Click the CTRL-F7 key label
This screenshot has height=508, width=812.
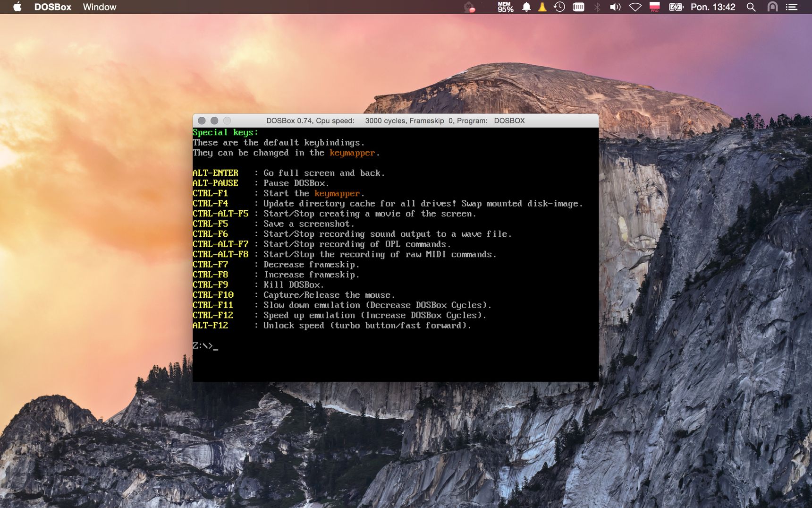pos(210,265)
